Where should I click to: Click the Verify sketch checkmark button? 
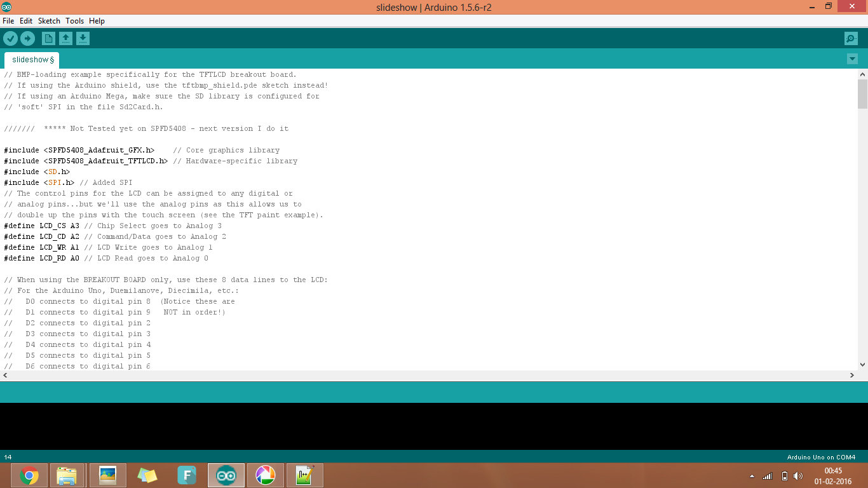(x=10, y=39)
